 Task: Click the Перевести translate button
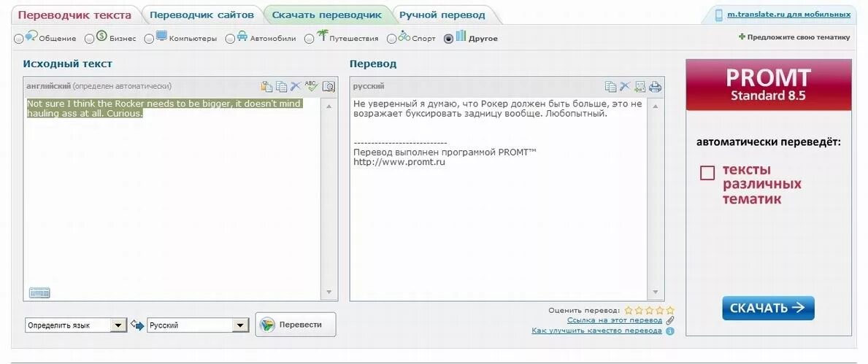pyautogui.click(x=296, y=325)
